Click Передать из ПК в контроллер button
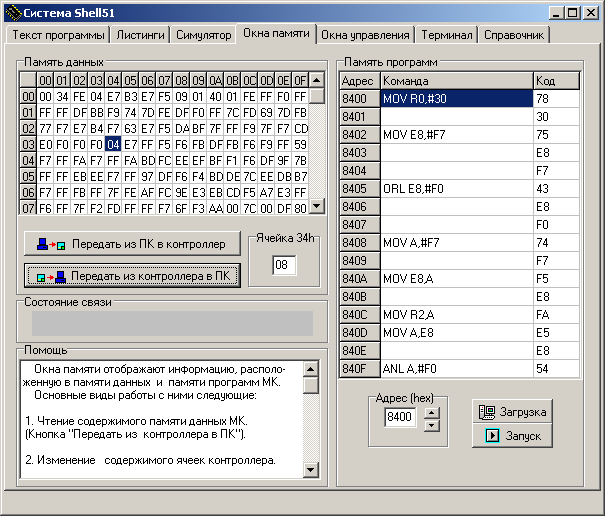 pos(132,244)
